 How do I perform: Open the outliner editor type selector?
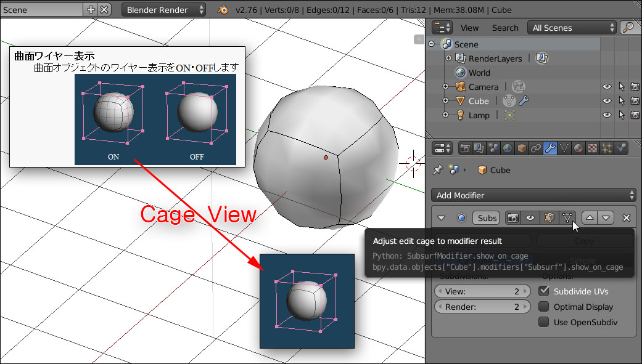coord(443,28)
